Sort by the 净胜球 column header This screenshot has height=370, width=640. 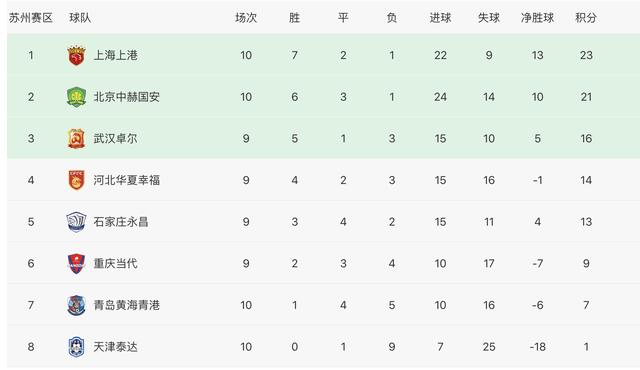click(x=538, y=18)
